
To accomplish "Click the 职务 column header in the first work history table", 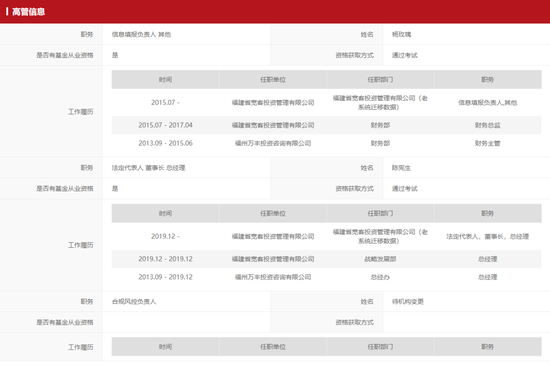I will click(487, 80).
